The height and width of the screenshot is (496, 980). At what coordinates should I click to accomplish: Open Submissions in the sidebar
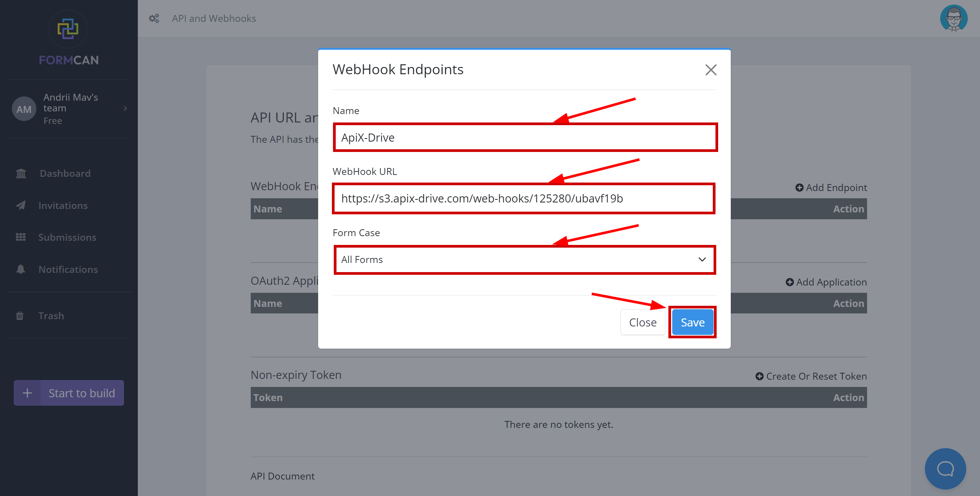tap(67, 237)
